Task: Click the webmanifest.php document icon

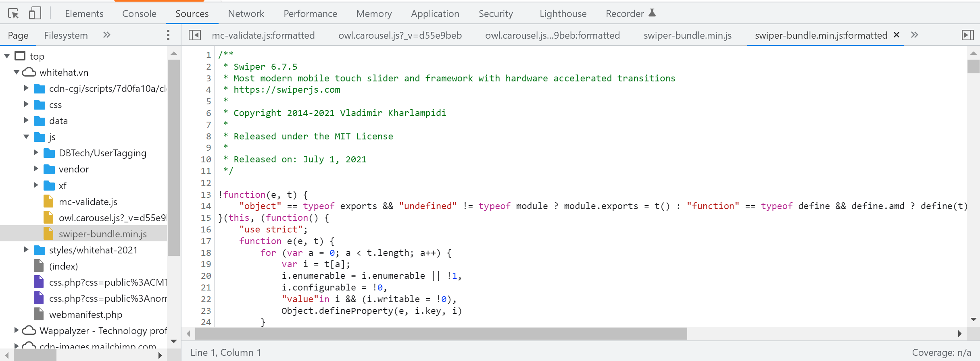Action: click(39, 314)
